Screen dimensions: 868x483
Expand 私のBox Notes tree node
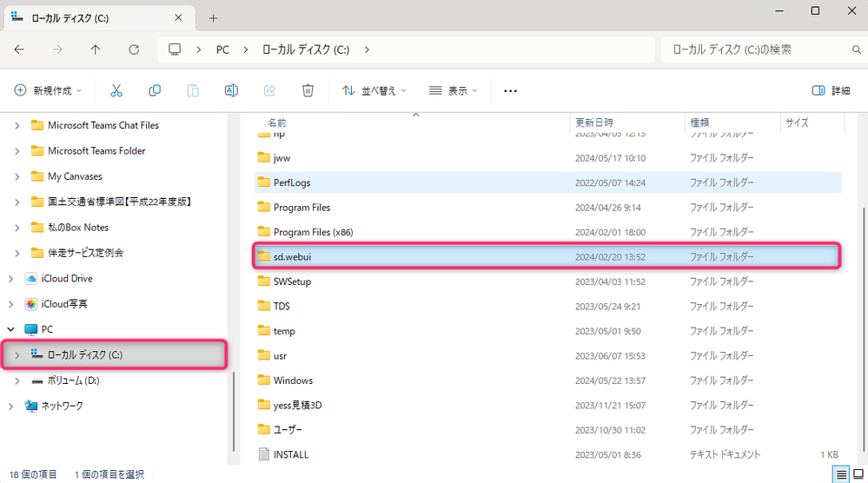click(17, 228)
